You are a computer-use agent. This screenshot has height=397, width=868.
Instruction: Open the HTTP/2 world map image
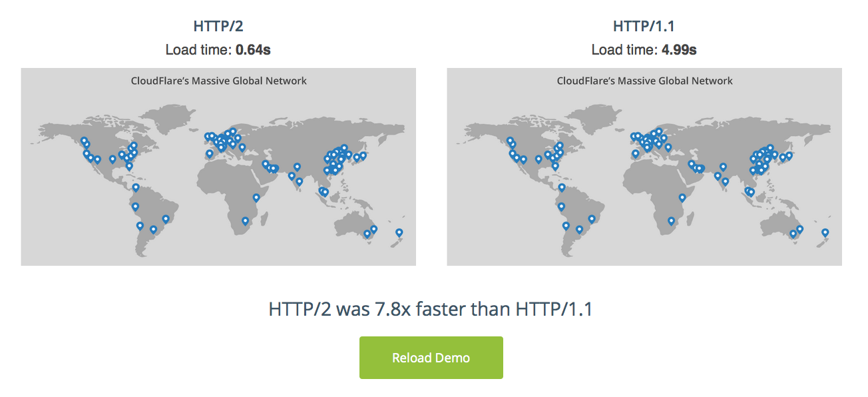pos(218,167)
